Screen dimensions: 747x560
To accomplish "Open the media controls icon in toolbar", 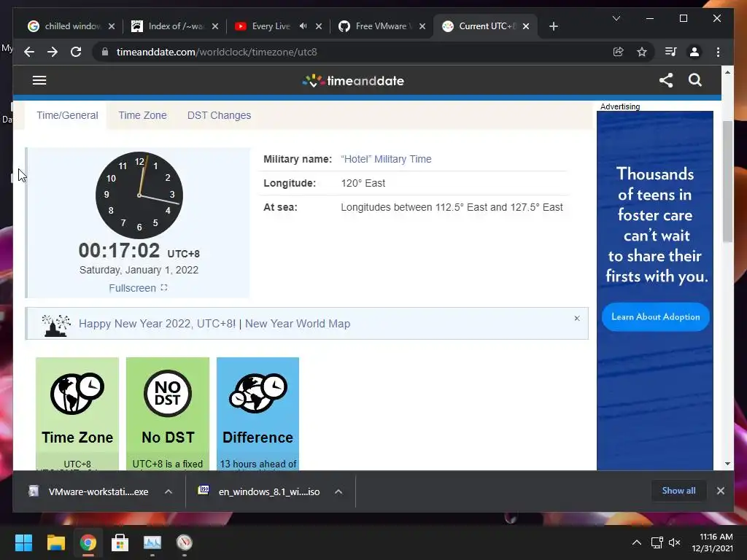I will point(670,52).
